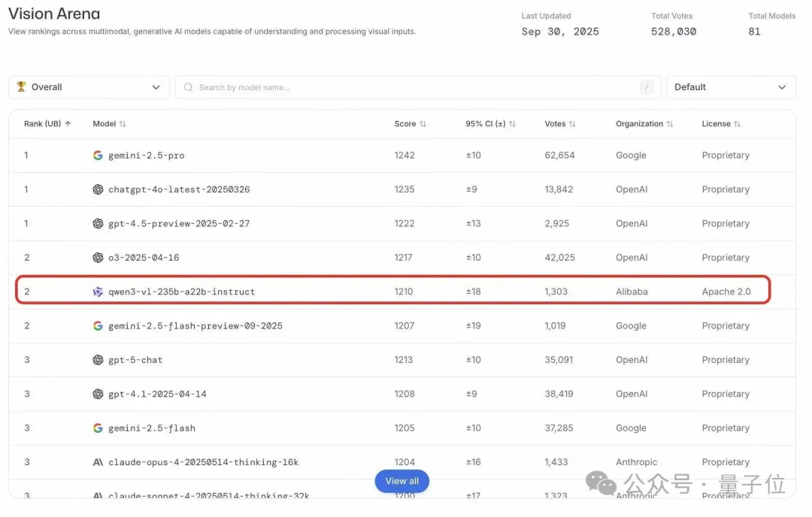
Task: Open the Overall category dropdown
Action: (x=88, y=86)
